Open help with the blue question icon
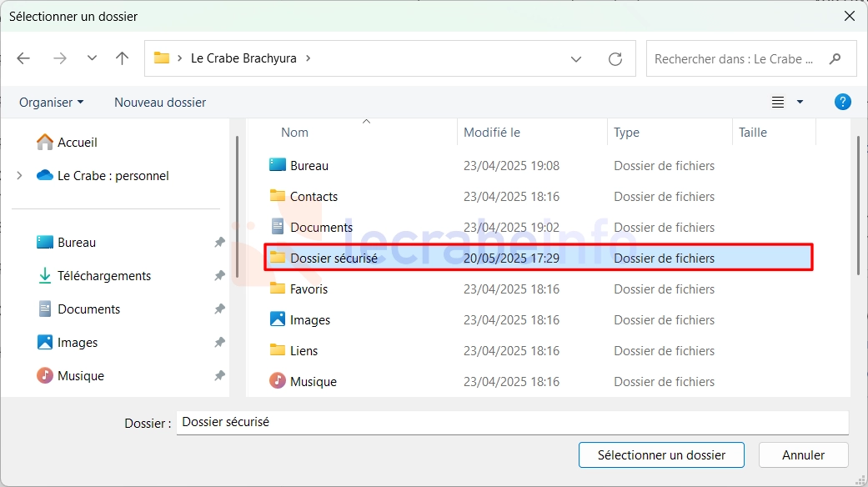868x487 pixels. point(842,102)
